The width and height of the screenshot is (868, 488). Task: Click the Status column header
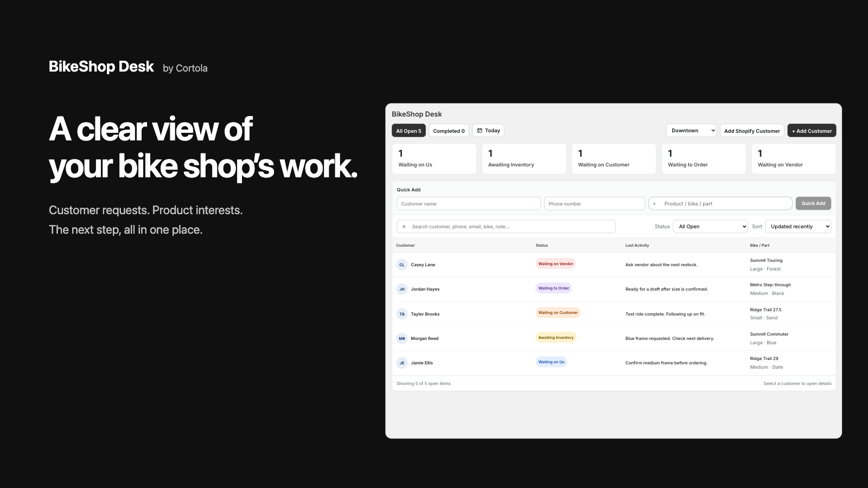541,246
